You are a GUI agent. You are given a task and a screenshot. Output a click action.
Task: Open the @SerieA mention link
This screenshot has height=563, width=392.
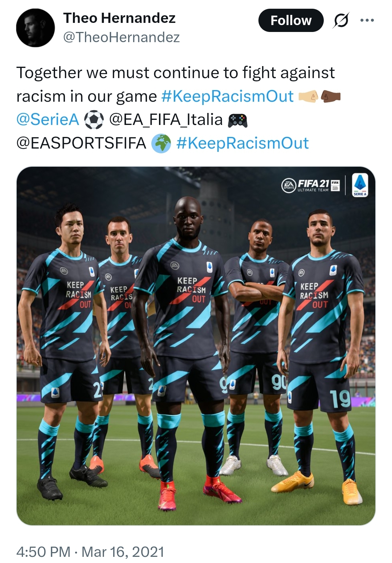coord(48,120)
